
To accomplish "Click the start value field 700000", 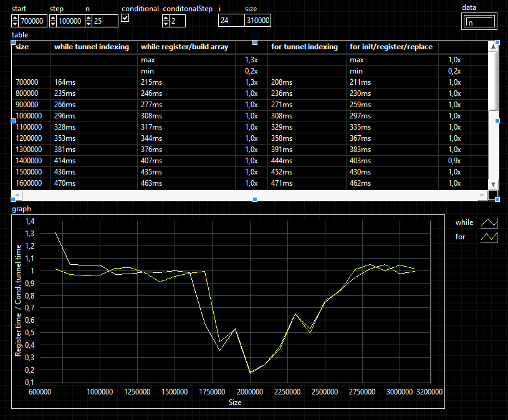I will click(32, 21).
